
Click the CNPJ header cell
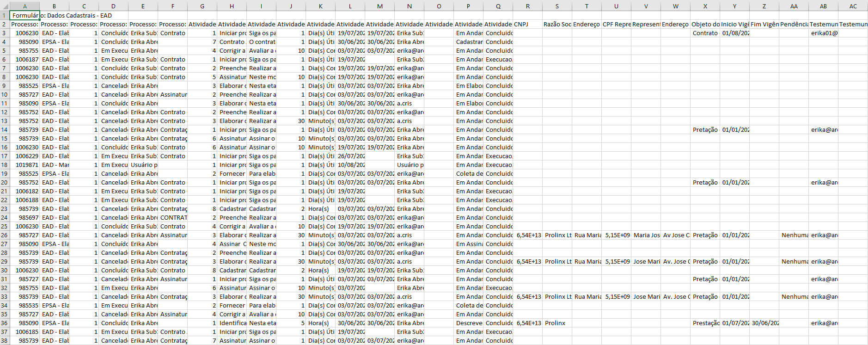click(527, 24)
